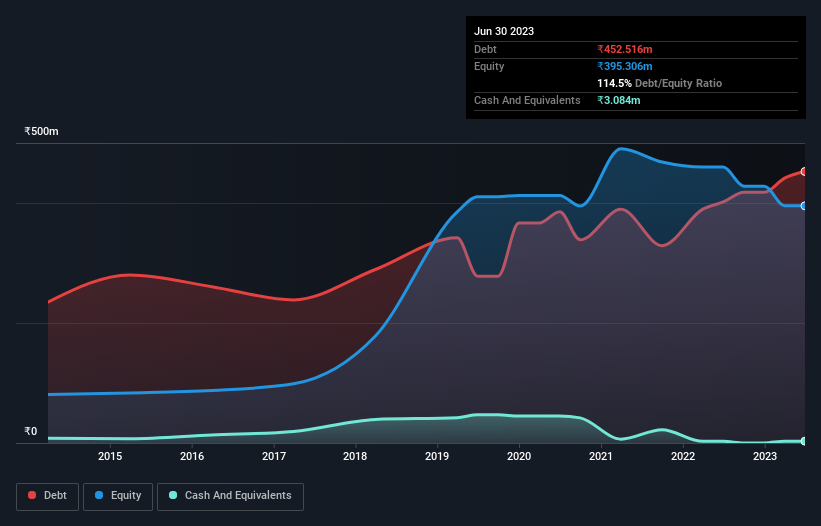821x526 pixels.
Task: Click the Debt value ₹452.516m
Action: tap(625, 49)
